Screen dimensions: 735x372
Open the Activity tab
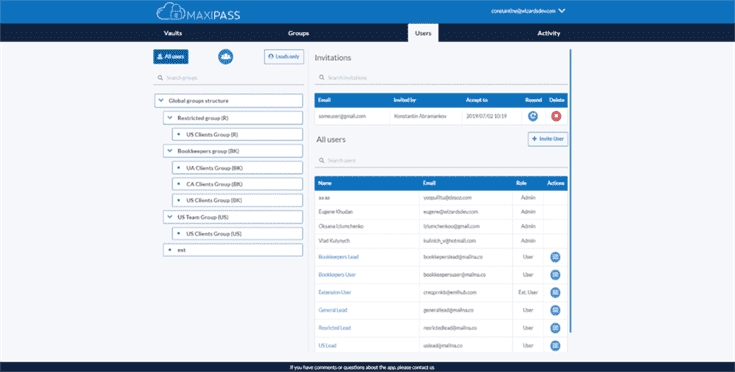pyautogui.click(x=548, y=33)
